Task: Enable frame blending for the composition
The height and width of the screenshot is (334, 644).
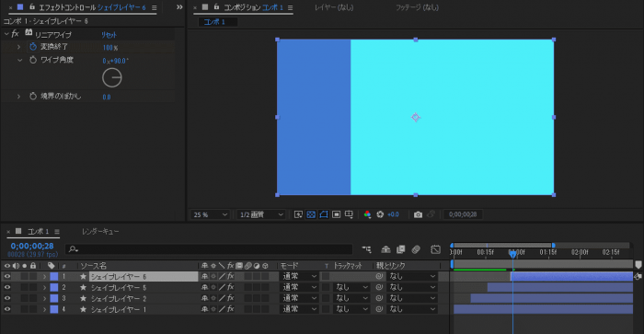Action: pos(401,249)
